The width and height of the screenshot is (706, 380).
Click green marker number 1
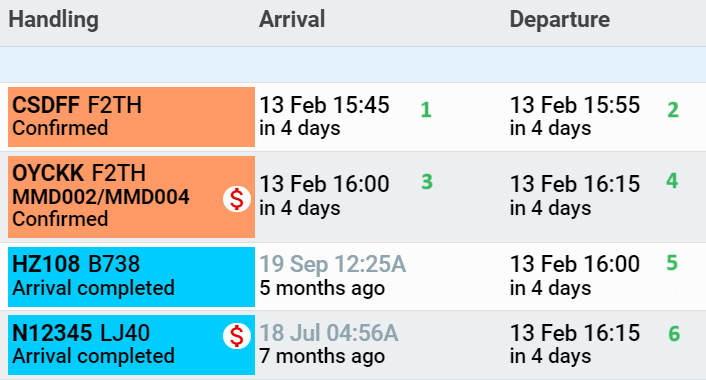point(426,110)
